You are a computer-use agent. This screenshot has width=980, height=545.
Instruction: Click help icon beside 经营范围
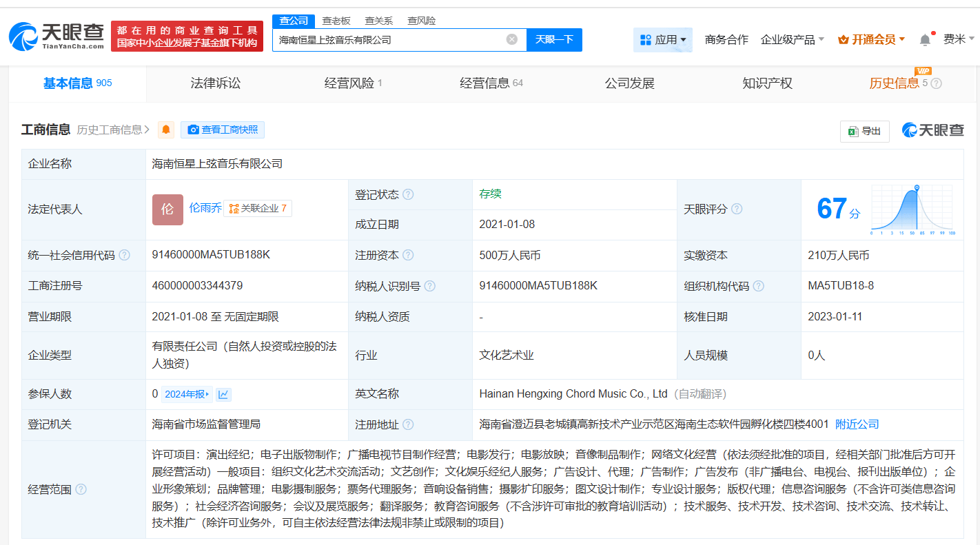pos(81,489)
